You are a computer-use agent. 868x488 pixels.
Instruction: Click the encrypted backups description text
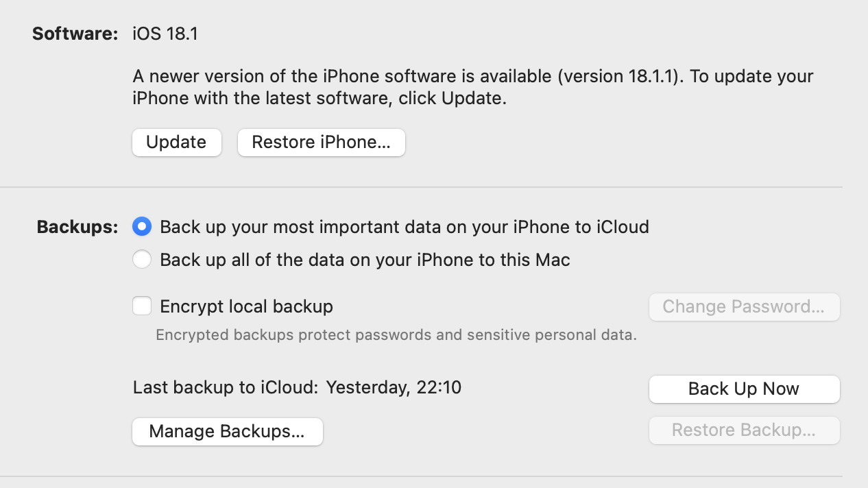tap(396, 335)
